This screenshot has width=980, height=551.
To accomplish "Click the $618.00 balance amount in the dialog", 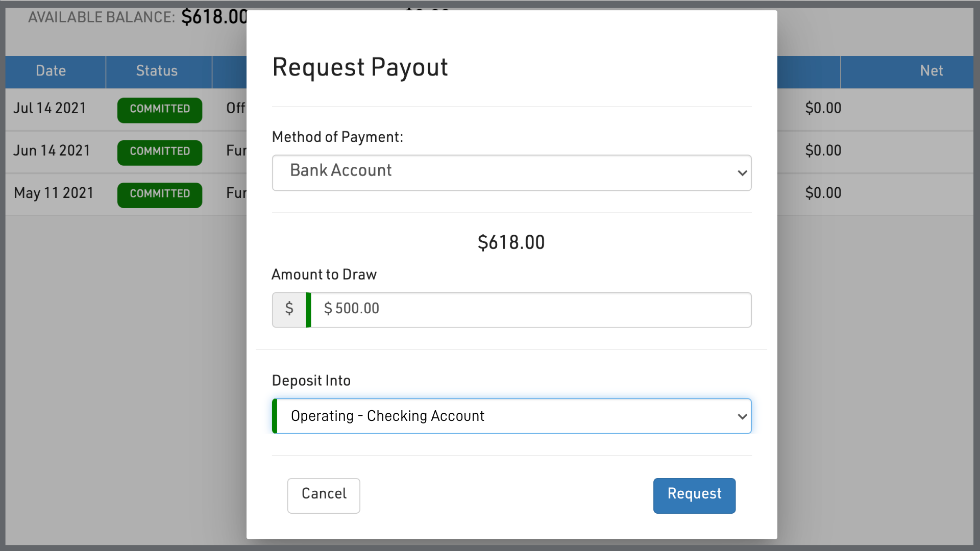I will point(511,242).
